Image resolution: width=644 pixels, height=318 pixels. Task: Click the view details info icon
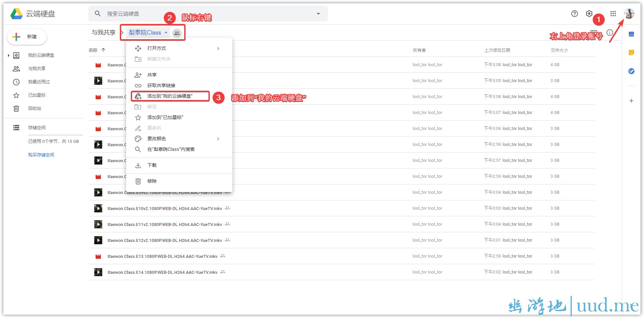609,33
